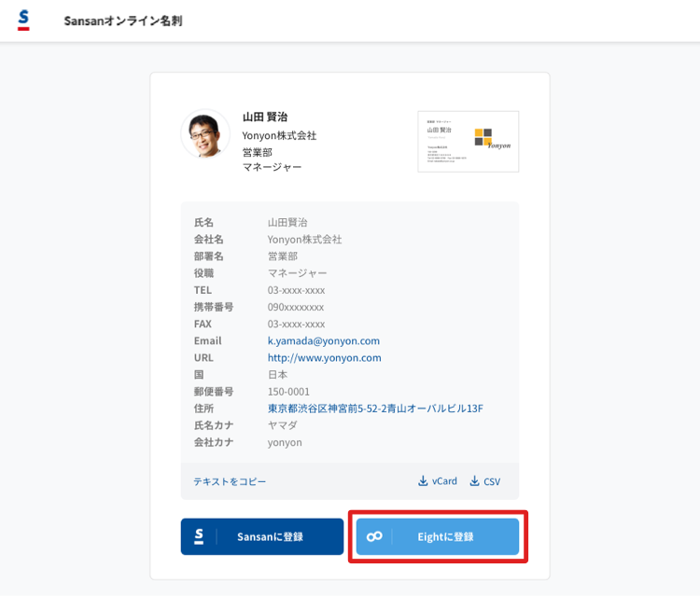Click the CSV download icon
The height and width of the screenshot is (596, 700).
474,481
